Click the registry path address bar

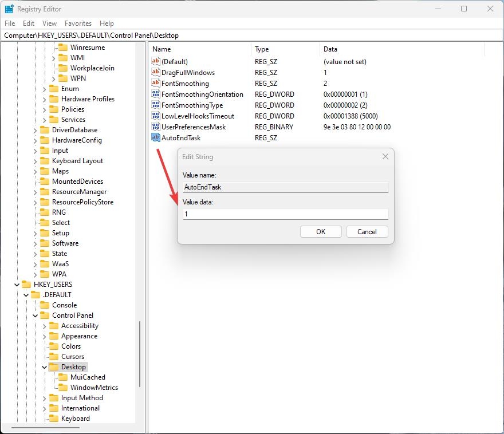[x=252, y=35]
